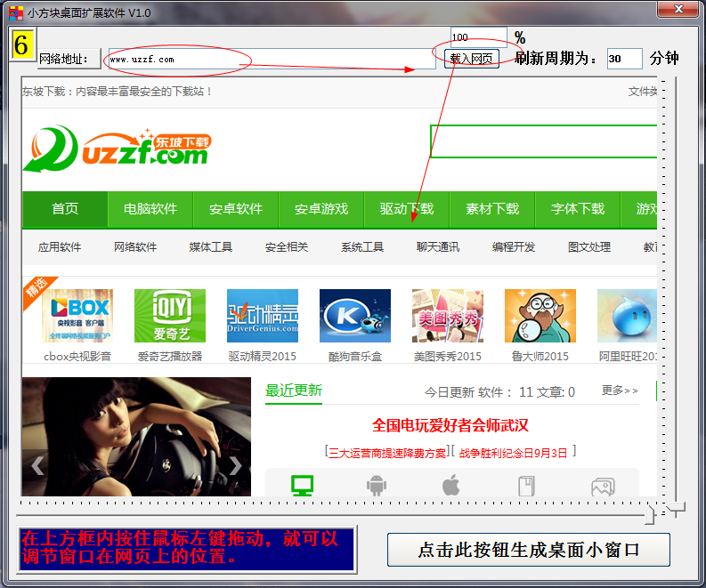Viewport: 706px width, 588px height.
Task: Open the 美图秀秀 icon
Action: click(448, 316)
